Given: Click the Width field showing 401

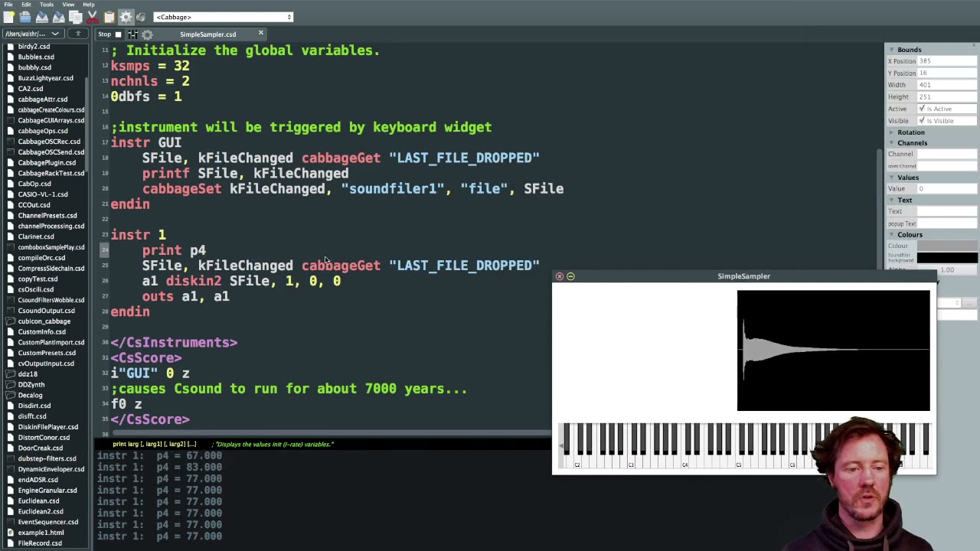Looking at the screenshot, I should [x=947, y=85].
